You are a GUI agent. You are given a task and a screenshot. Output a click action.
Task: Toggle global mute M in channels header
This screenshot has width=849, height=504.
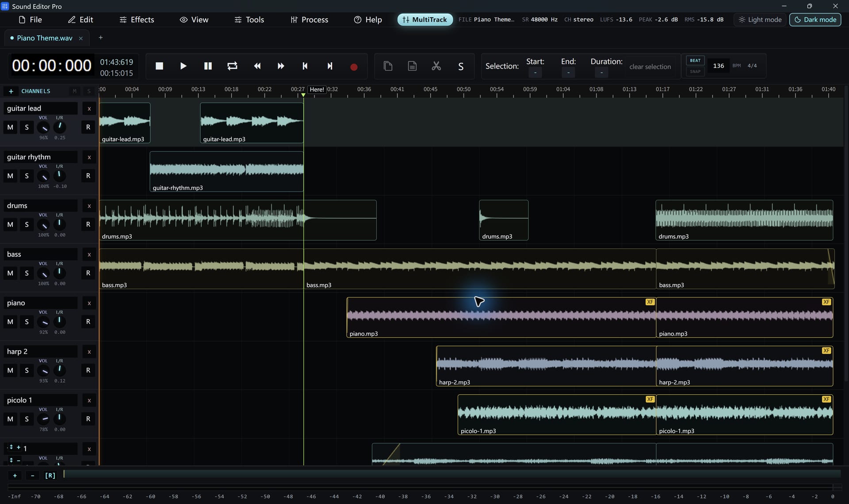click(x=74, y=91)
